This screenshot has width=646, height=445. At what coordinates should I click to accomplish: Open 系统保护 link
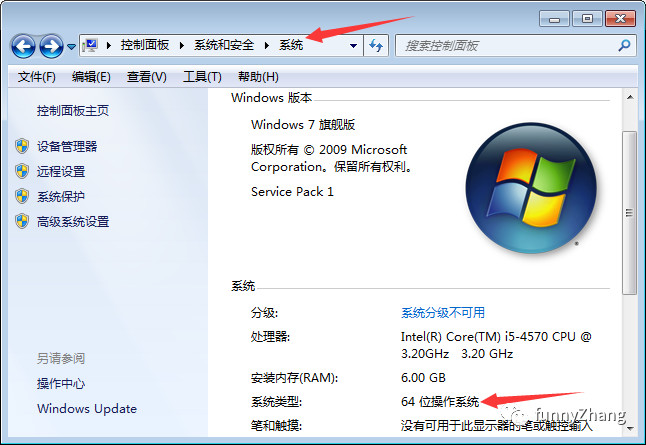click(61, 197)
